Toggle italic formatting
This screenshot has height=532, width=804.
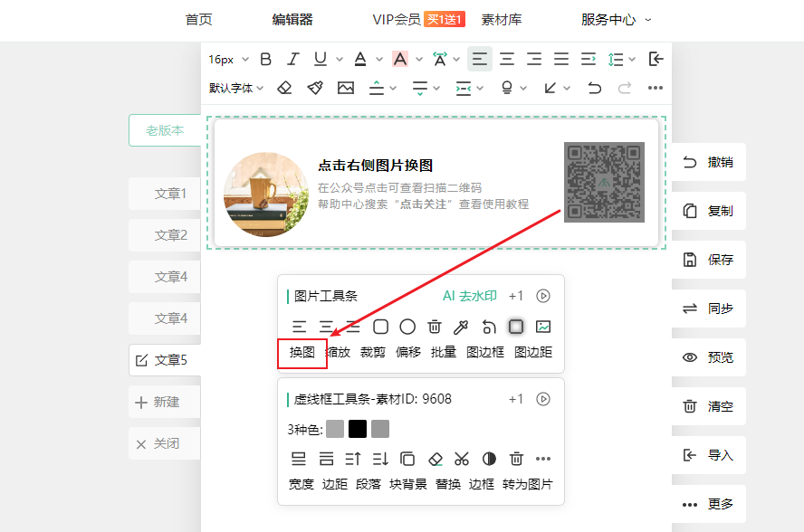point(292,59)
